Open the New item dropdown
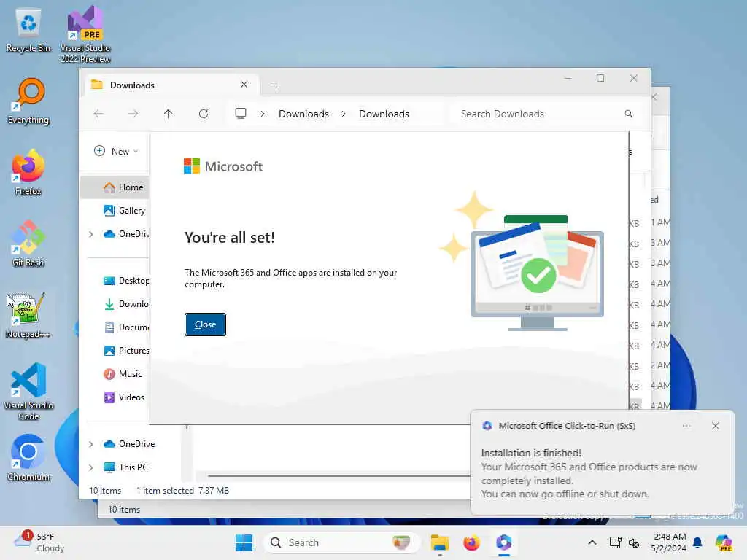 pyautogui.click(x=116, y=151)
